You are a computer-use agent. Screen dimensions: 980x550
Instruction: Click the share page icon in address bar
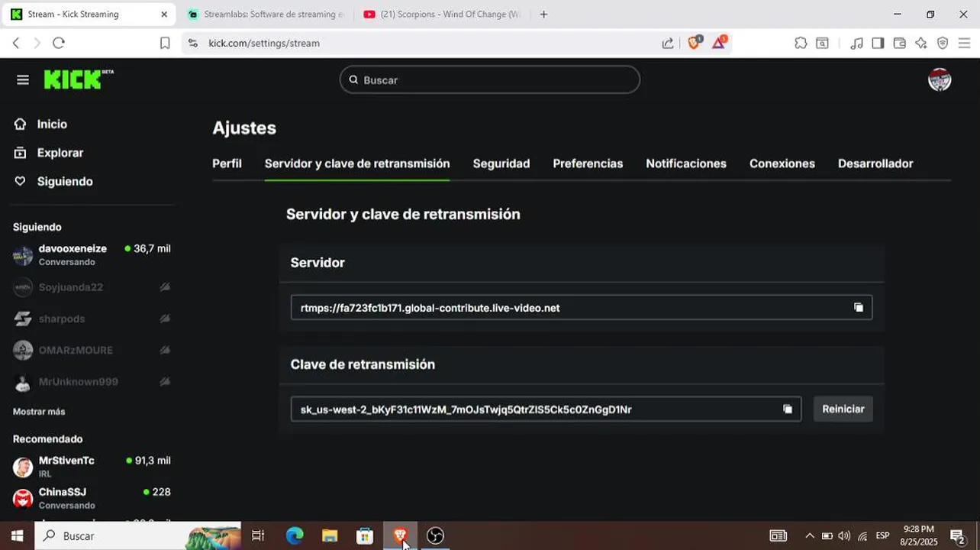668,44
